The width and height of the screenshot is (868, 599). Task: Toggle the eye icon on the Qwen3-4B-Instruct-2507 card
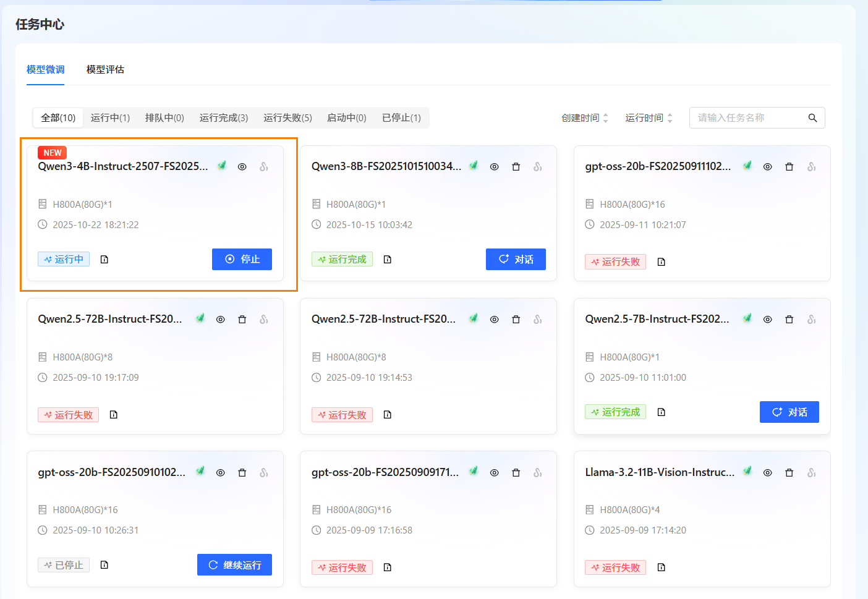tap(242, 167)
